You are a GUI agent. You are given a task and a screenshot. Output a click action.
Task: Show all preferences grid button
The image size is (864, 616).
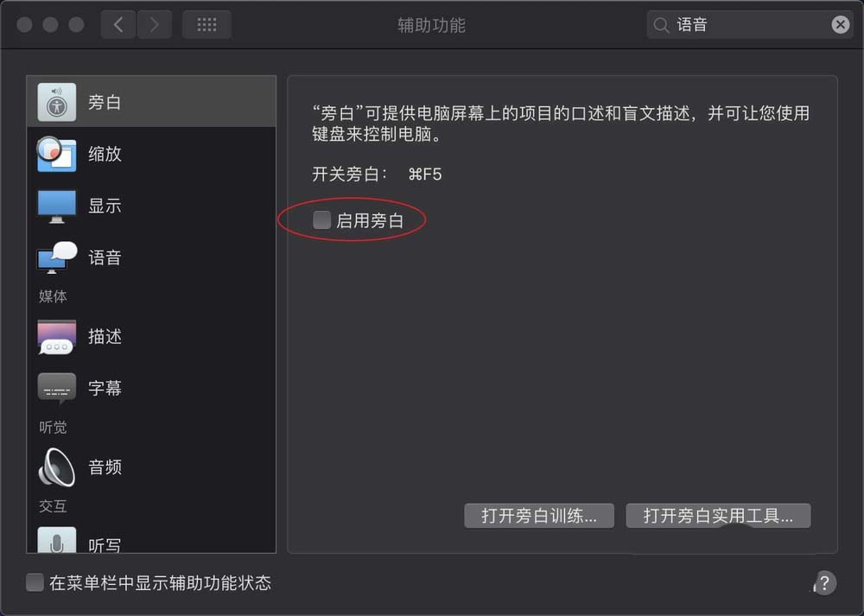pyautogui.click(x=206, y=25)
